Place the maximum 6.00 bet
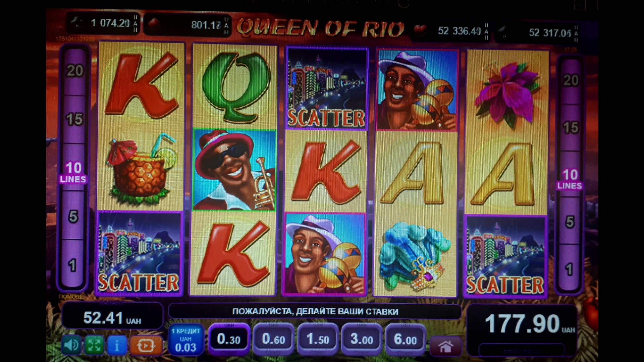Image resolution: width=644 pixels, height=362 pixels. [x=405, y=339]
